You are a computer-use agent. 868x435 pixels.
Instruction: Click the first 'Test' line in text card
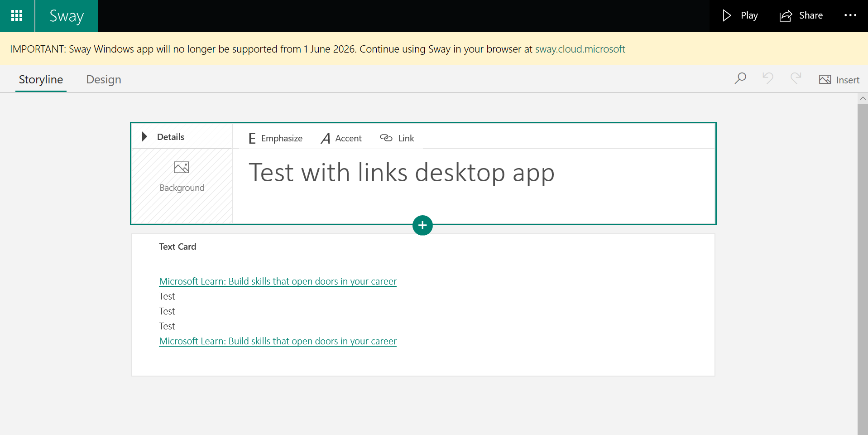pyautogui.click(x=167, y=296)
